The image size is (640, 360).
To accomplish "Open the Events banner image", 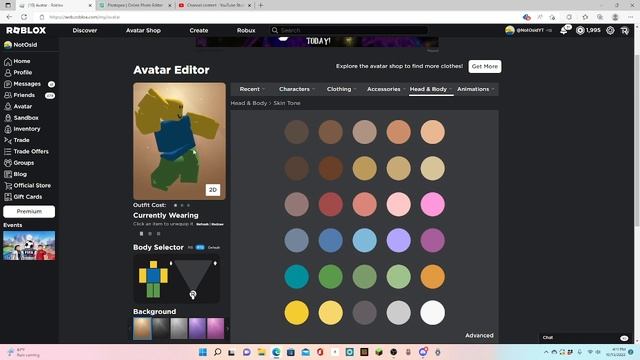I will tap(29, 245).
